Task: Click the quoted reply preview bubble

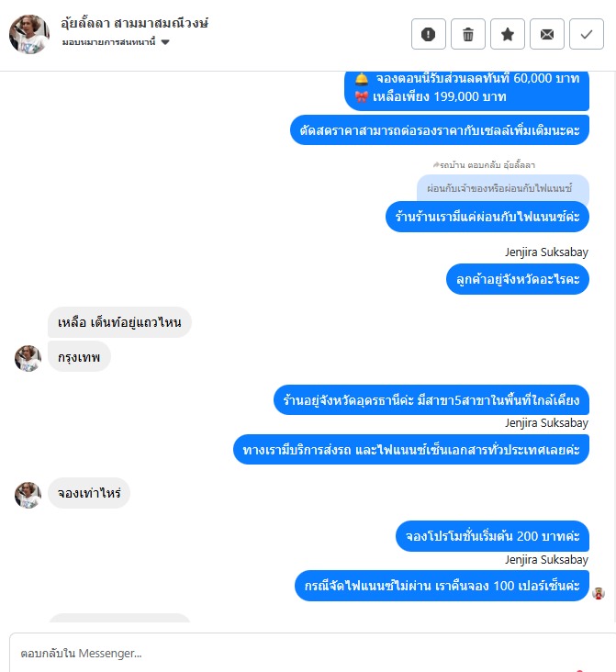Action: [503, 187]
